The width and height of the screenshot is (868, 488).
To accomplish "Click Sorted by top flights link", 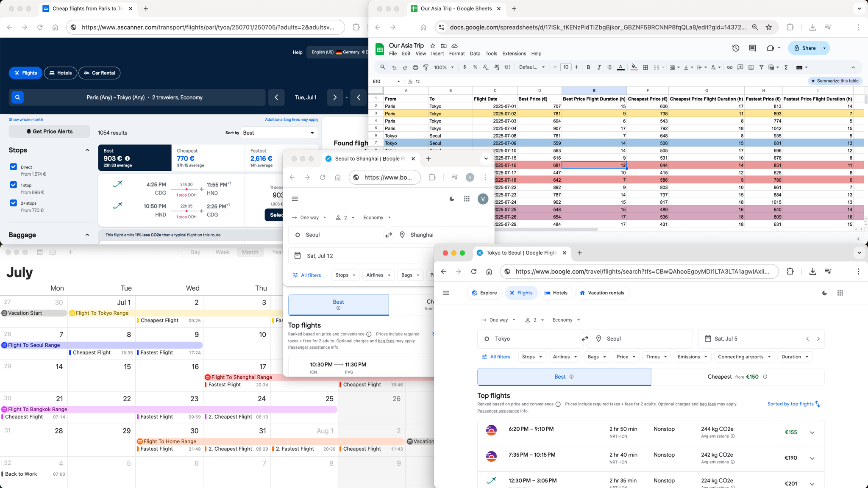I will (794, 404).
